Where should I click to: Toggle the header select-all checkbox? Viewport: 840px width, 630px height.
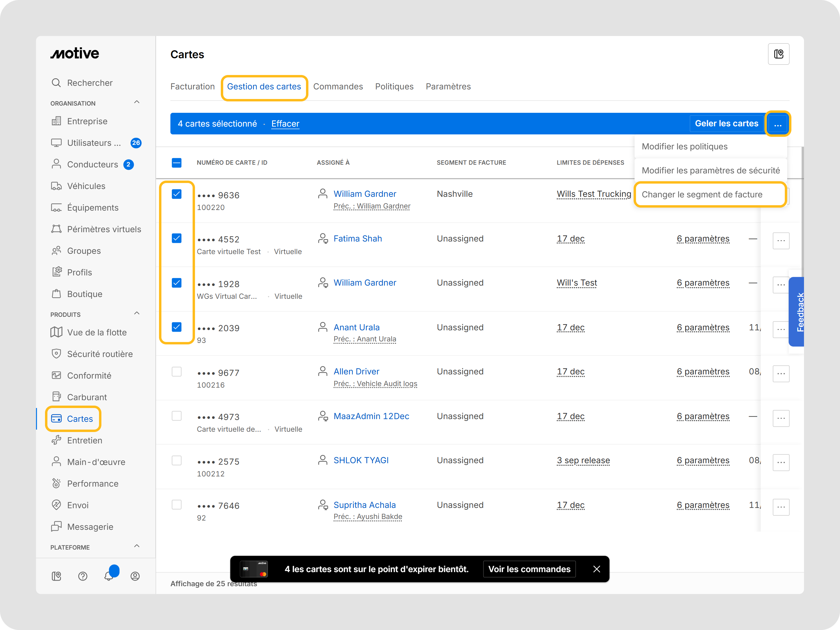pyautogui.click(x=177, y=163)
